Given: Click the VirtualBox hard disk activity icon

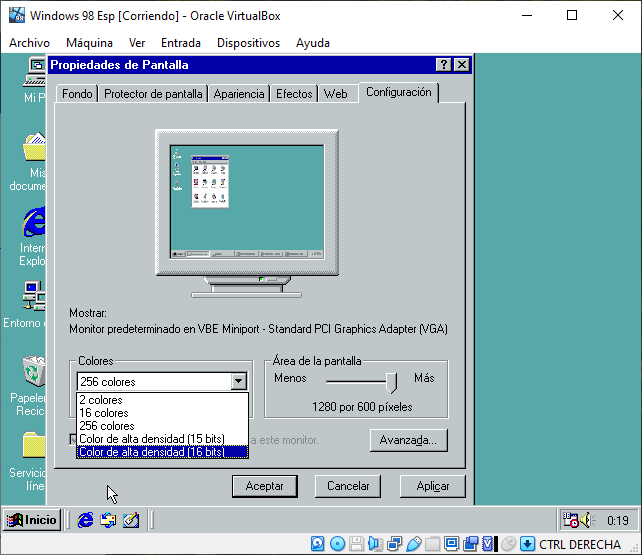Looking at the screenshot, I should tap(318, 544).
